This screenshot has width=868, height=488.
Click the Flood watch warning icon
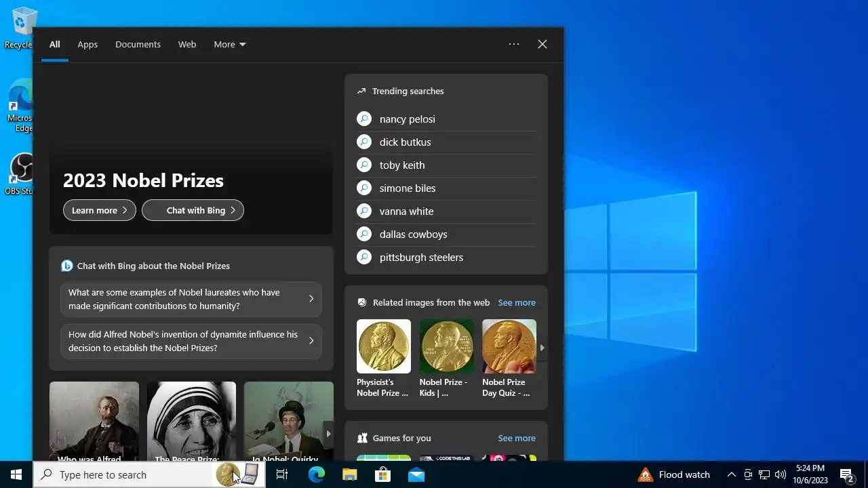coord(646,474)
